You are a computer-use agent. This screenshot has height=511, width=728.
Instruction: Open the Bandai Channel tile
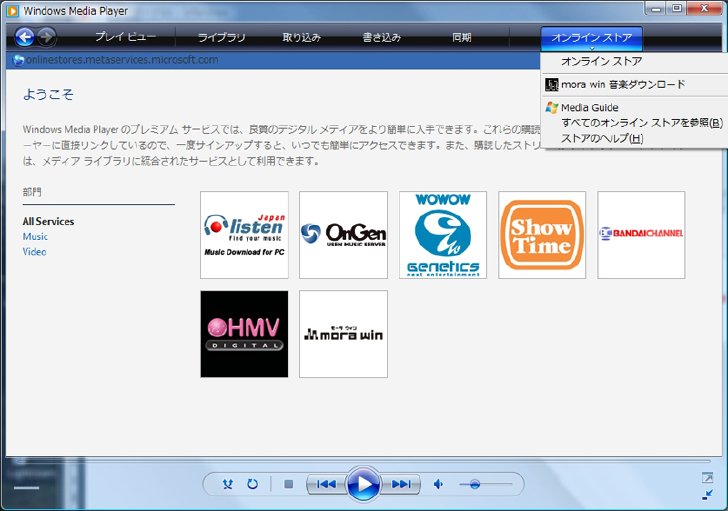(x=641, y=235)
